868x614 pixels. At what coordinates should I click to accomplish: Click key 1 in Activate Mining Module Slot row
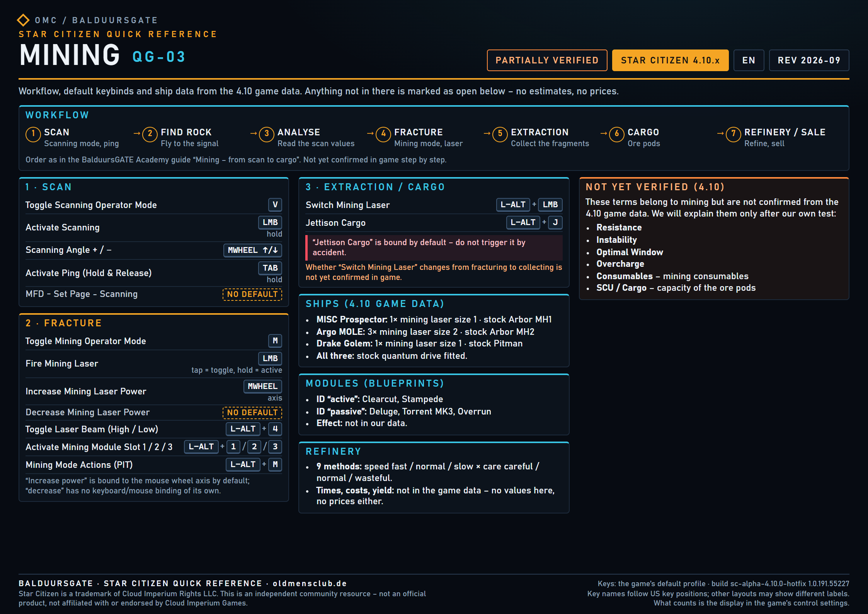[x=233, y=447]
